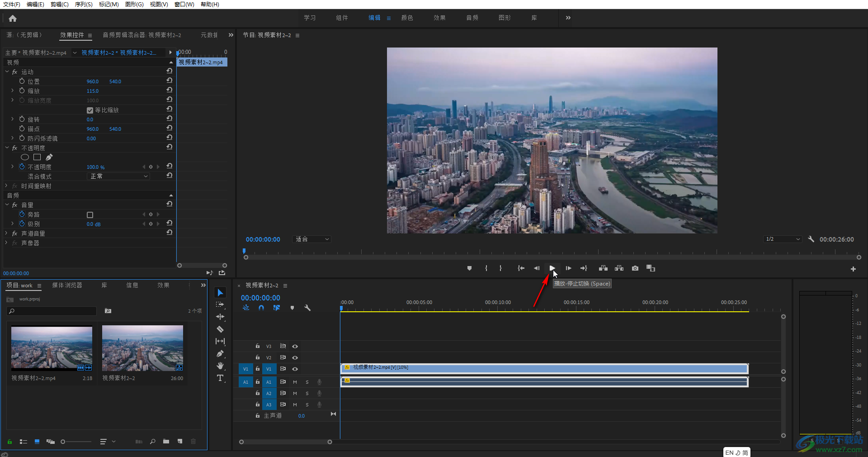Select the Pen tool in the tools panel
This screenshot has width=868, height=457.
click(x=220, y=353)
